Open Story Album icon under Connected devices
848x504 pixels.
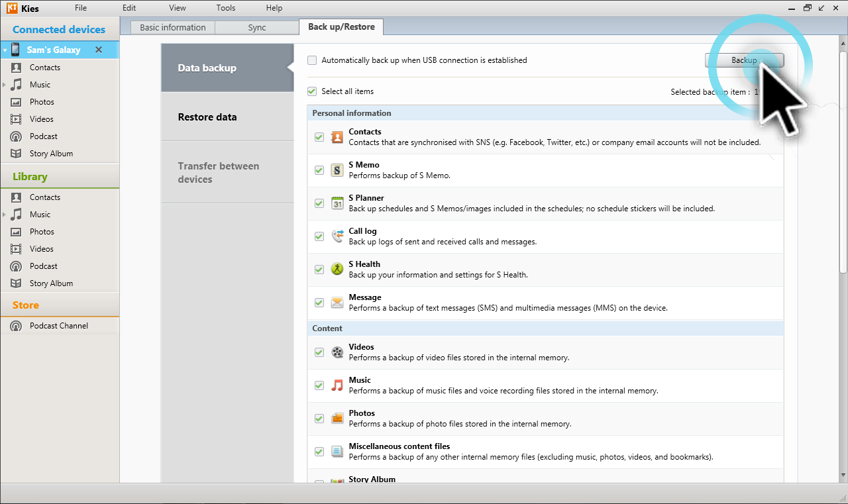(17, 154)
